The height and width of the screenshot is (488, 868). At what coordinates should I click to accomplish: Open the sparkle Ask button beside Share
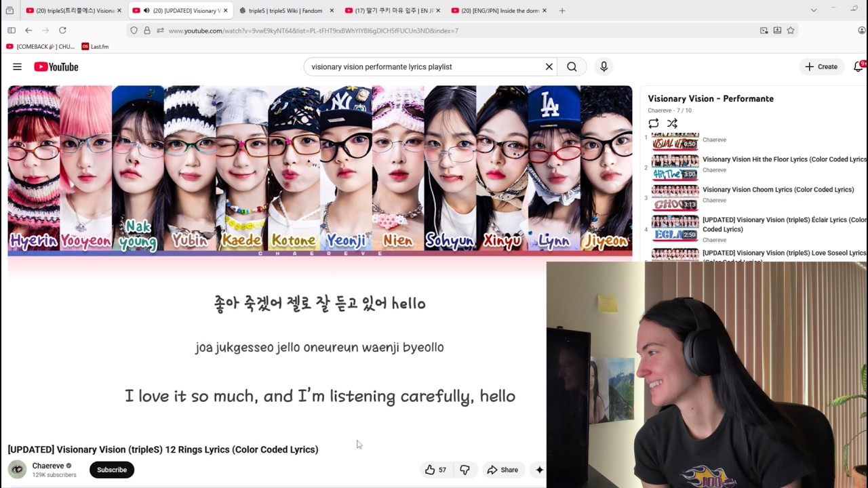[540, 470]
